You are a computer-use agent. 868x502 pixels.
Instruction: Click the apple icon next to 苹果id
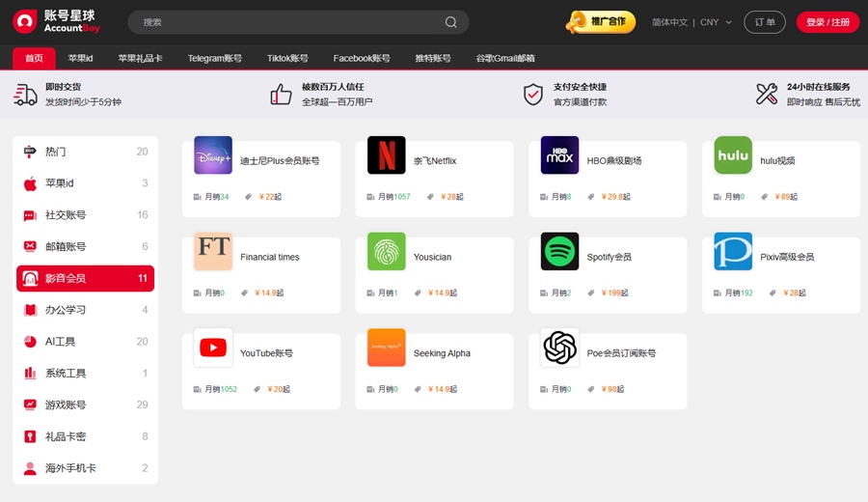[x=30, y=183]
